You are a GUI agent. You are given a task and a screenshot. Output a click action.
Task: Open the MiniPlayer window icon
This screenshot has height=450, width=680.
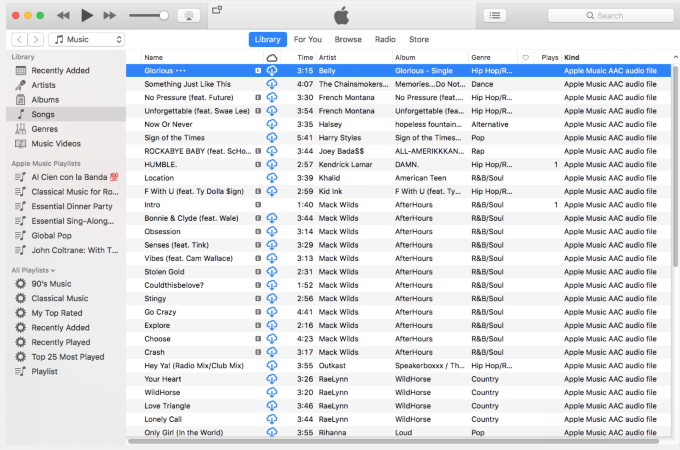217,10
